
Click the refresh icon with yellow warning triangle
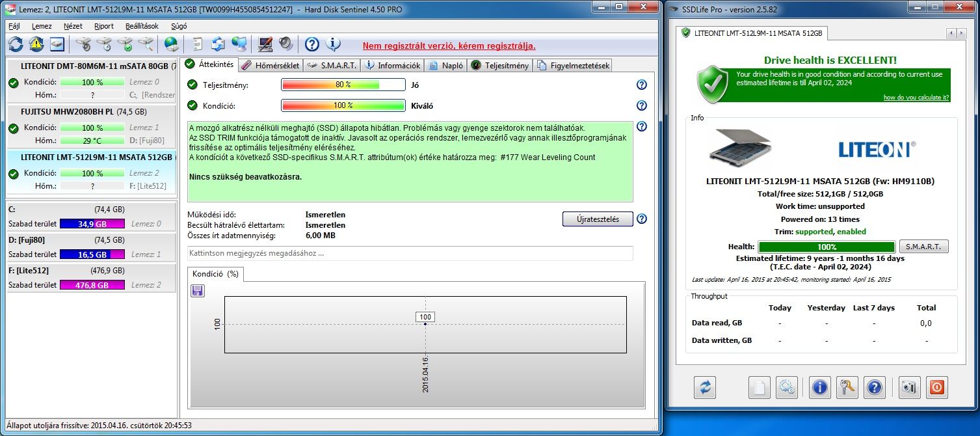click(x=36, y=44)
